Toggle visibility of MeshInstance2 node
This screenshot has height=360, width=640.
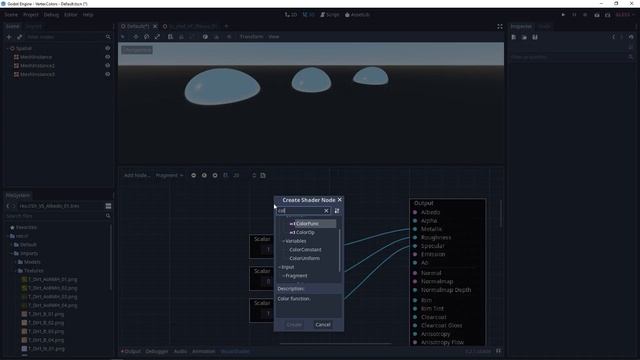coord(108,66)
